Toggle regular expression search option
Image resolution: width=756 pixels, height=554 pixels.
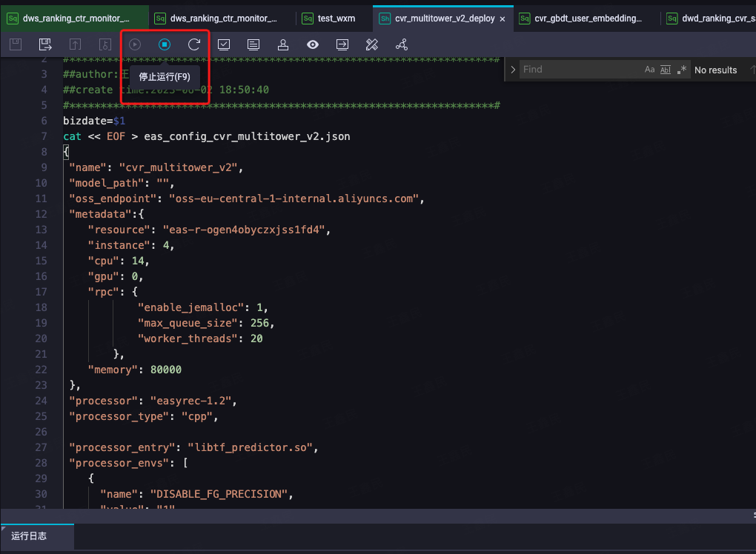[x=681, y=70]
